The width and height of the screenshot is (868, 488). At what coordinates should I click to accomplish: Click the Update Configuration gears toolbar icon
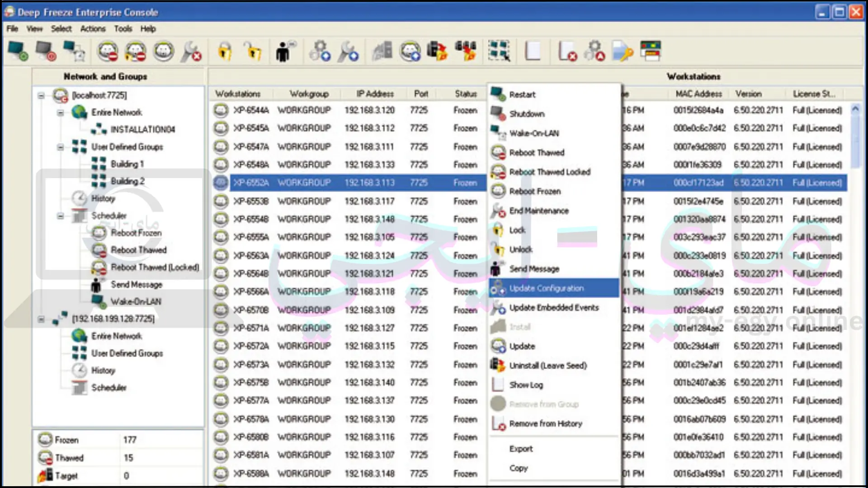point(320,51)
